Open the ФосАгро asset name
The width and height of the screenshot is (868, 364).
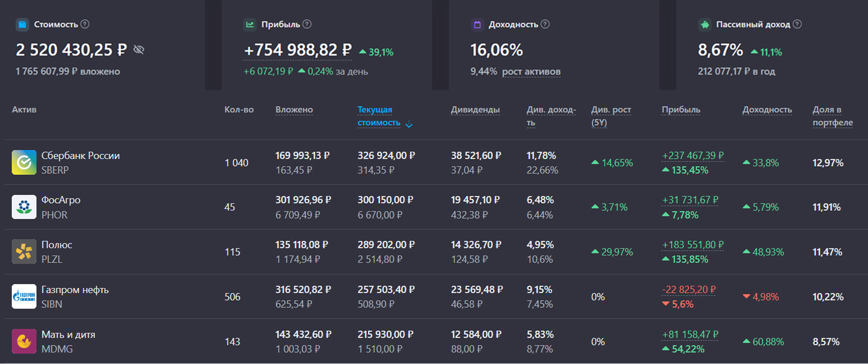61,200
